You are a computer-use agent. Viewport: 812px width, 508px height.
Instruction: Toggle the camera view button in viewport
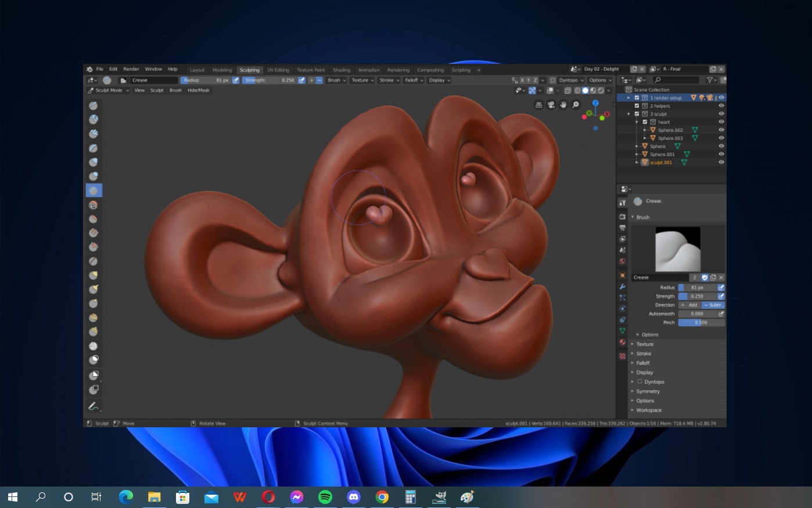[551, 105]
